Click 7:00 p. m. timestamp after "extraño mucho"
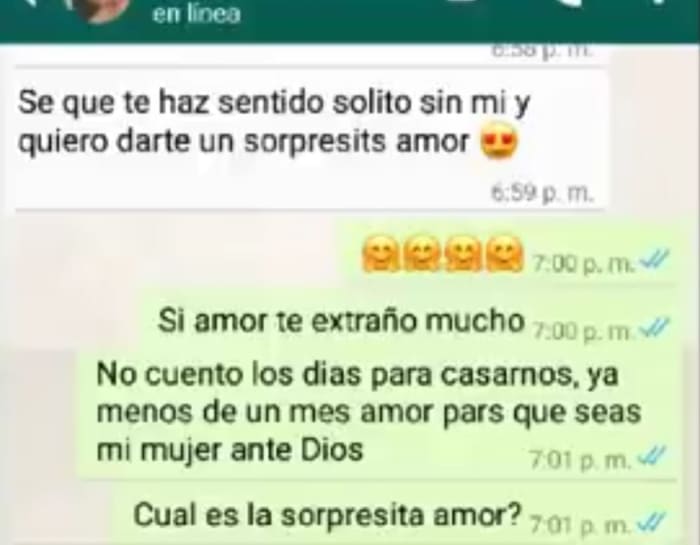This screenshot has height=545, width=700. coord(582,332)
